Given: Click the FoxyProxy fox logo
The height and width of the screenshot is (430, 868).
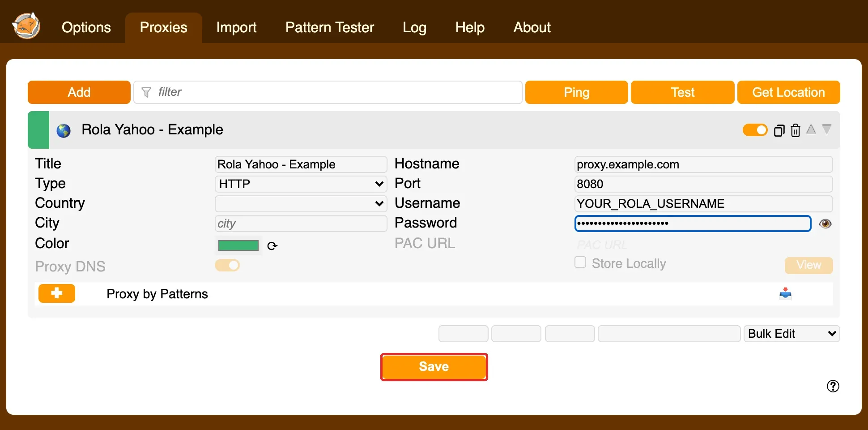Looking at the screenshot, I should point(26,26).
